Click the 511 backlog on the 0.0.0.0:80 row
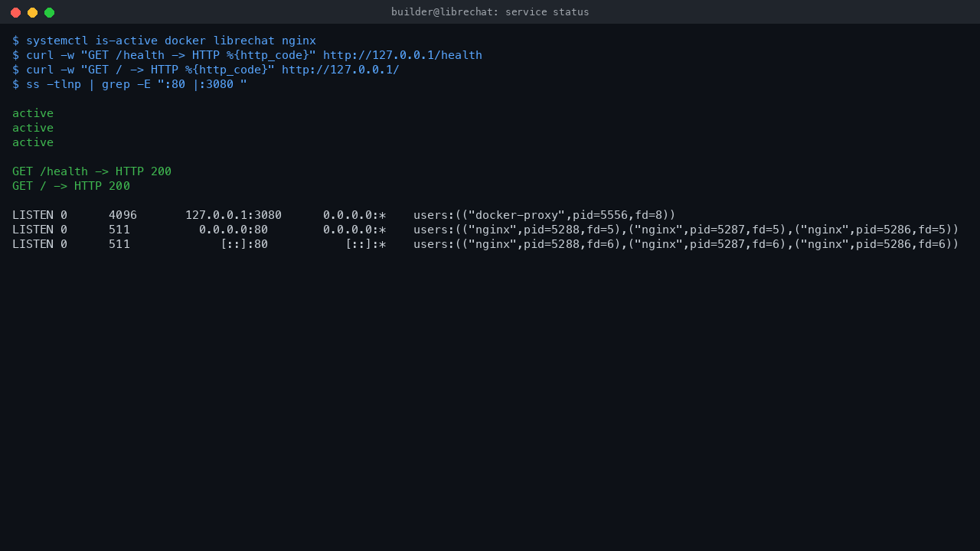This screenshot has height=551, width=980. pos(119,230)
